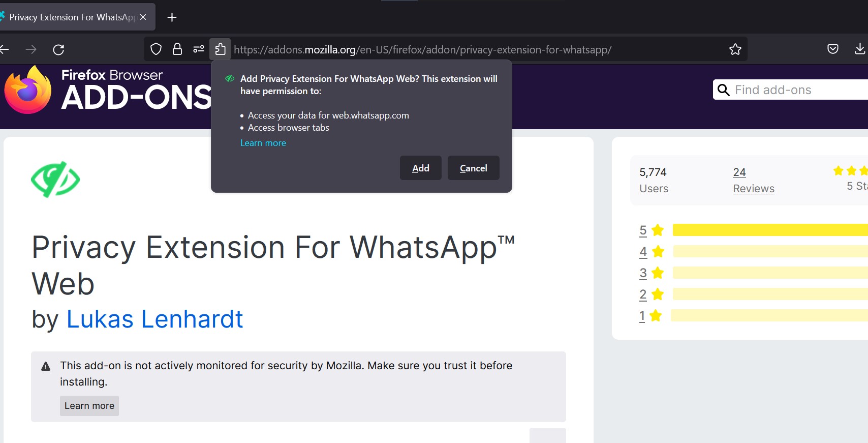Go back using the back arrow
Image resolution: width=868 pixels, height=443 pixels.
[x=4, y=49]
